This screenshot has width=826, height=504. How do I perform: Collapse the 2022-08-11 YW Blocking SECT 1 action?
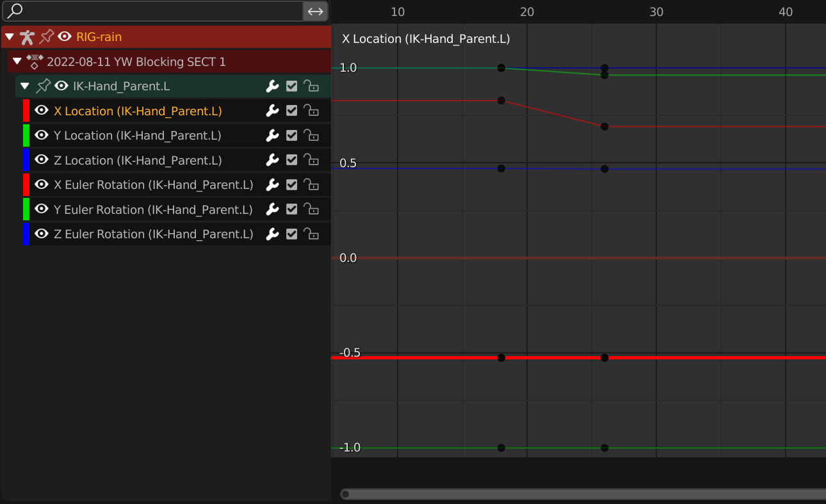[x=17, y=61]
